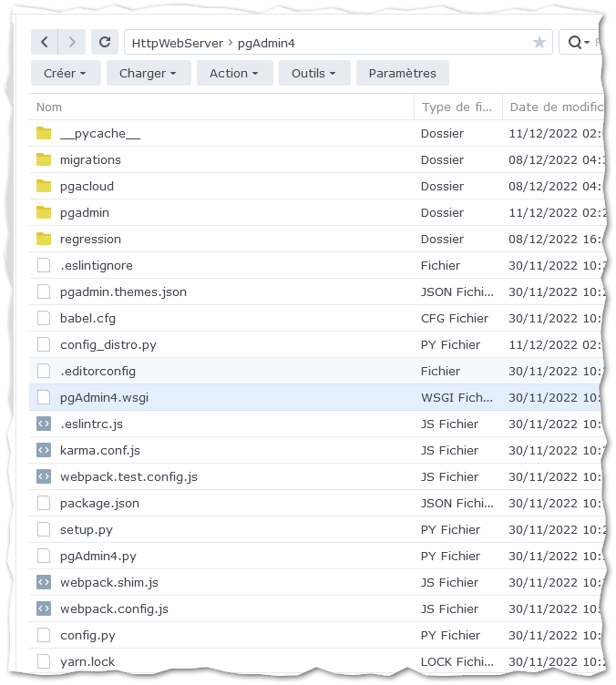Sort by the Type de fichier column
The height and width of the screenshot is (685, 616).
[457, 107]
